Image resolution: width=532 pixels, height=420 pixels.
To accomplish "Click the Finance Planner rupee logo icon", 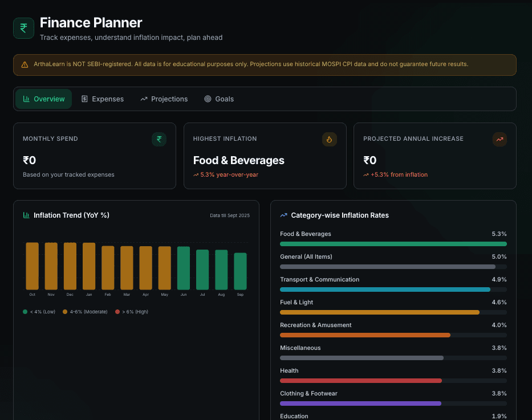I will [x=23, y=27].
